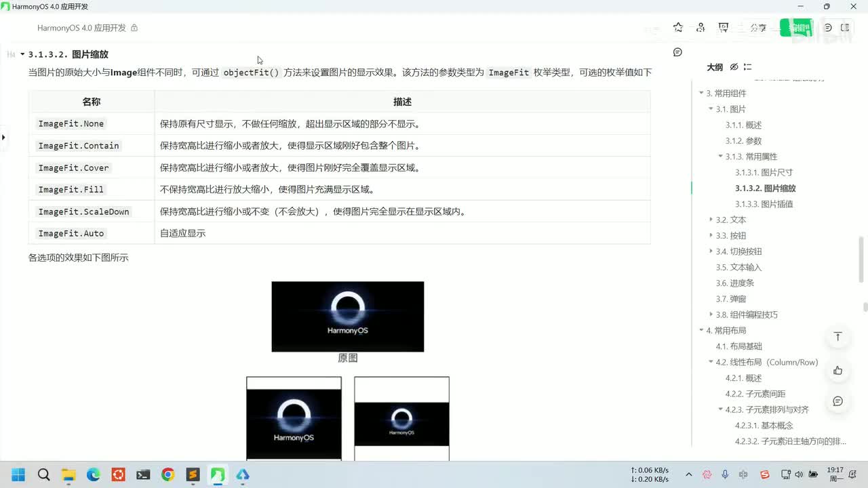Start presentation mode from the header icon
Viewport: 868px width, 488px height.
point(724,28)
